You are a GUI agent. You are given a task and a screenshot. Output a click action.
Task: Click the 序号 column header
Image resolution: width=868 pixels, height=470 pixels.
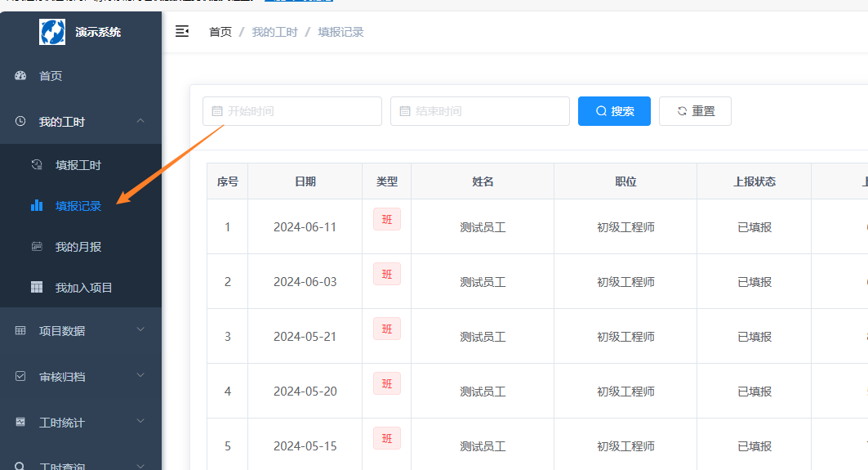click(228, 181)
